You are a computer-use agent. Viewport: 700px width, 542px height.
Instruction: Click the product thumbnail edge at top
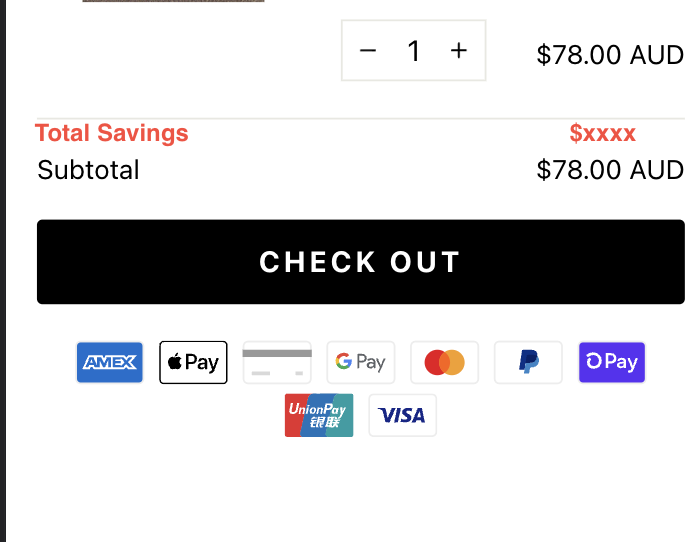pyautogui.click(x=174, y=1)
